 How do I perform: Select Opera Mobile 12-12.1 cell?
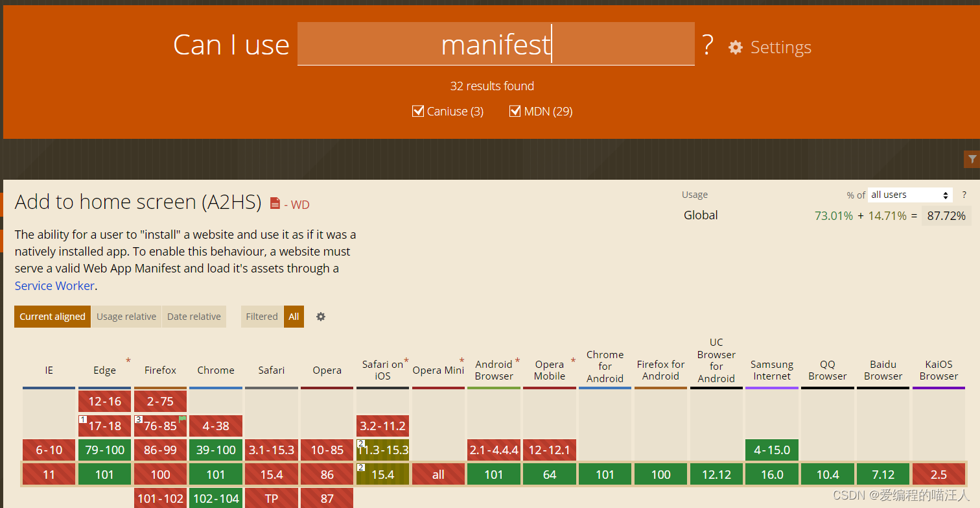550,450
